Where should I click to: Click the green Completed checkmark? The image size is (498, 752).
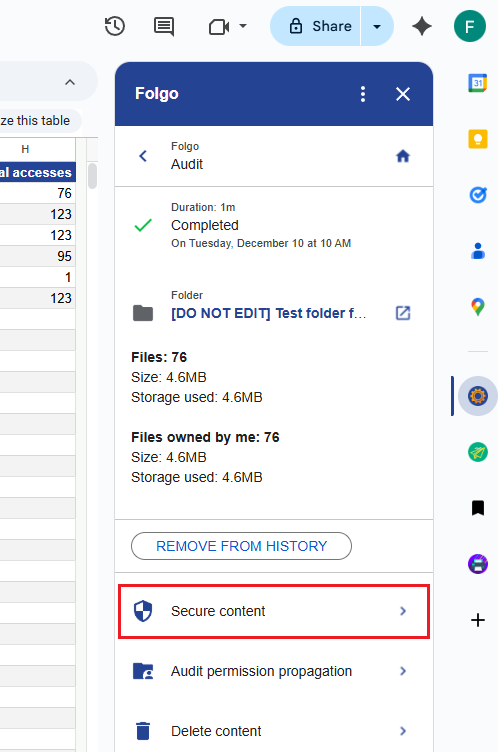[x=143, y=225]
